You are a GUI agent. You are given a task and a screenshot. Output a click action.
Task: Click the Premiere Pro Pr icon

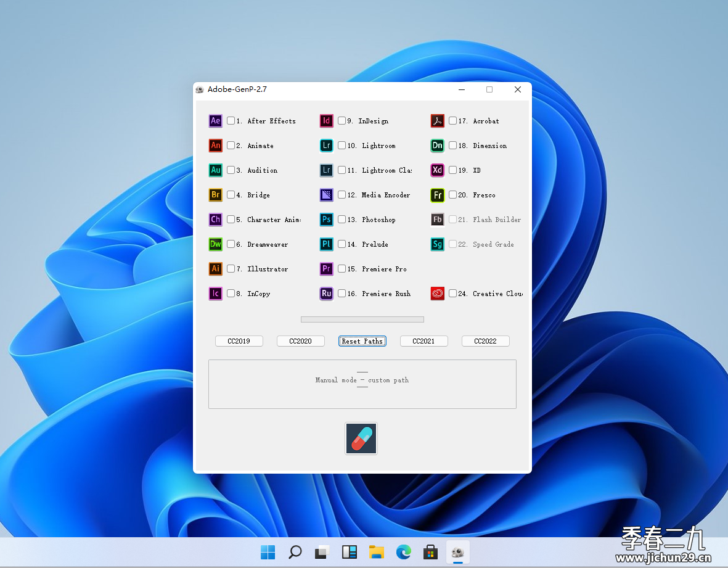point(326,268)
